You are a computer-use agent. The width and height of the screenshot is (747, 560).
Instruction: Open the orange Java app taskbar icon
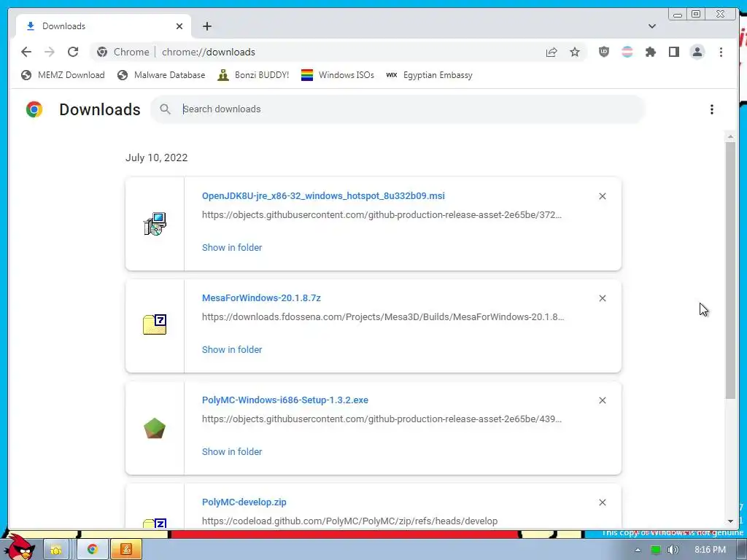click(x=126, y=550)
